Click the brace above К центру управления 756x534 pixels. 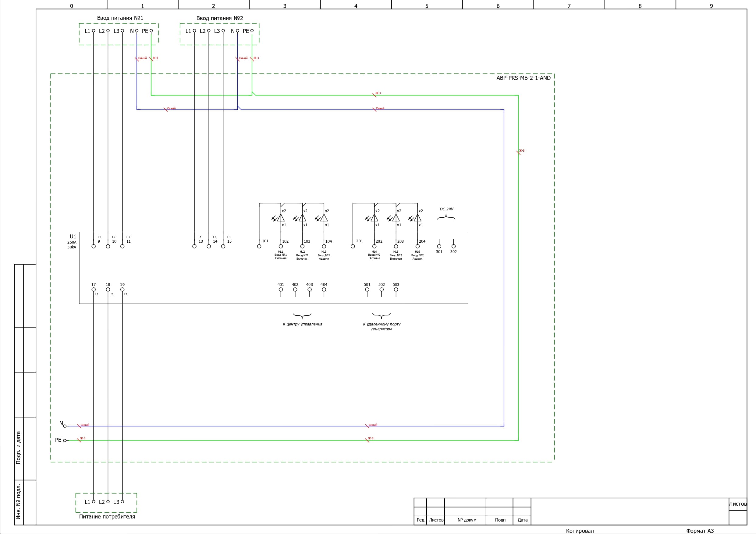click(302, 316)
